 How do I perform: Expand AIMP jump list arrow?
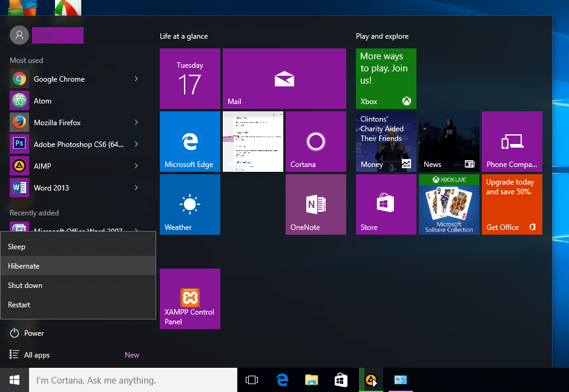(136, 166)
